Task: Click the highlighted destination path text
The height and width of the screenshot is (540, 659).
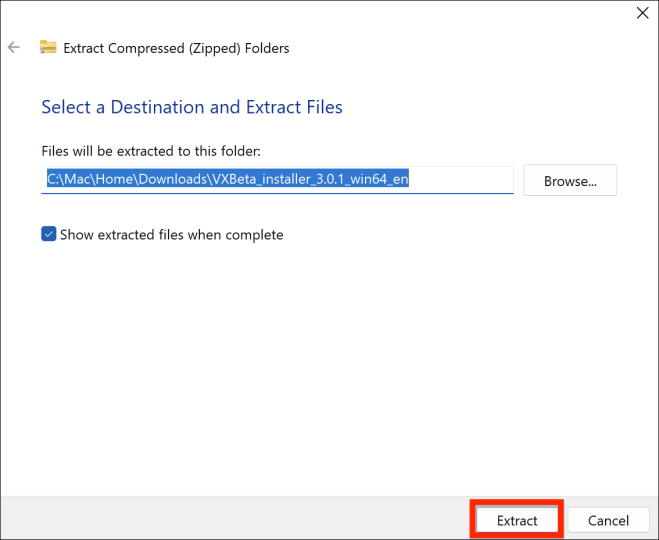Action: [228, 180]
